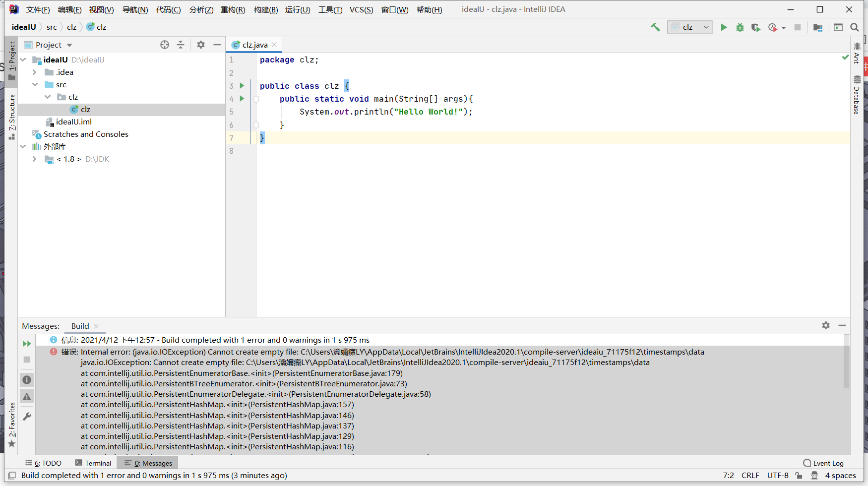Collapse all in Project panel
The width and height of the screenshot is (868, 486).
tap(181, 45)
